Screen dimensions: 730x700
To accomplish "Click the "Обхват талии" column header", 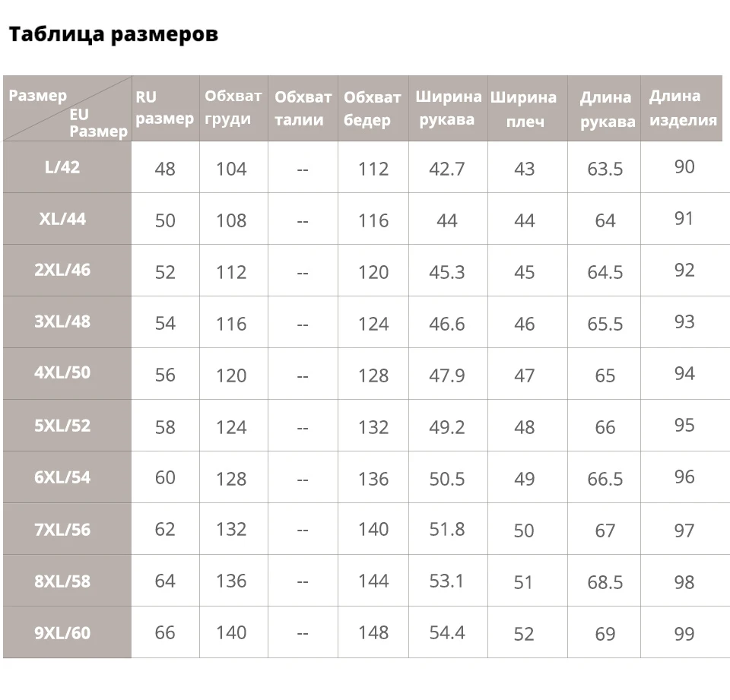I will pos(303,108).
